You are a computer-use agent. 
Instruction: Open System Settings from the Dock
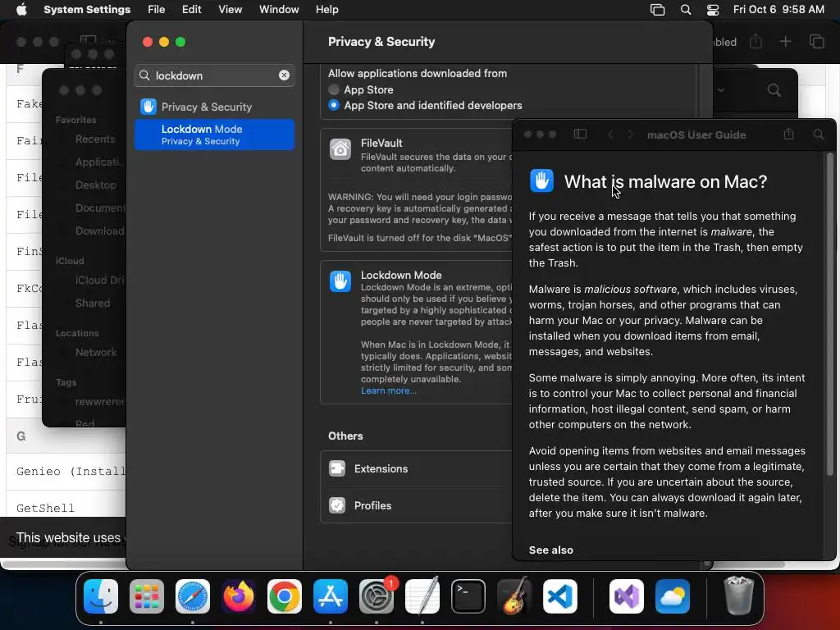coord(377,596)
